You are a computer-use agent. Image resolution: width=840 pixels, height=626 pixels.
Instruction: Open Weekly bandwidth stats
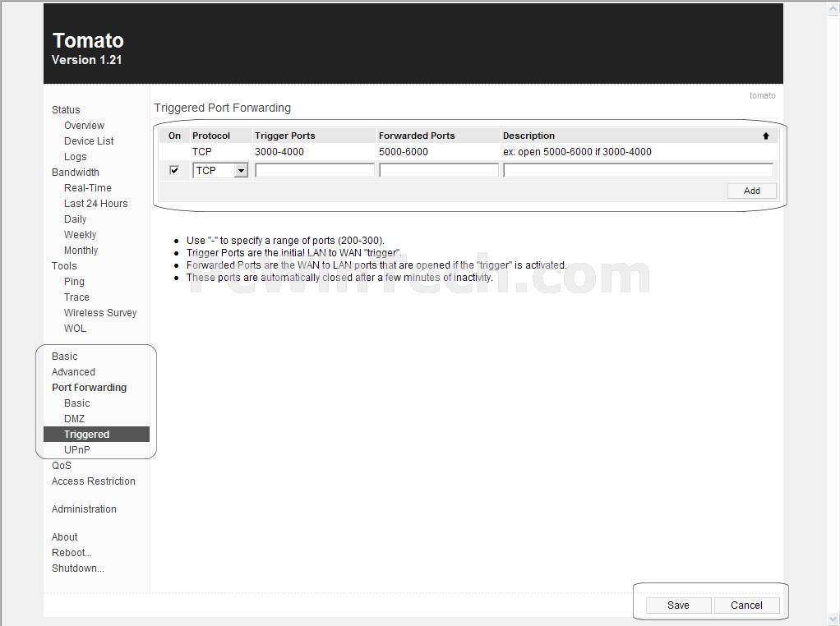[x=80, y=235]
